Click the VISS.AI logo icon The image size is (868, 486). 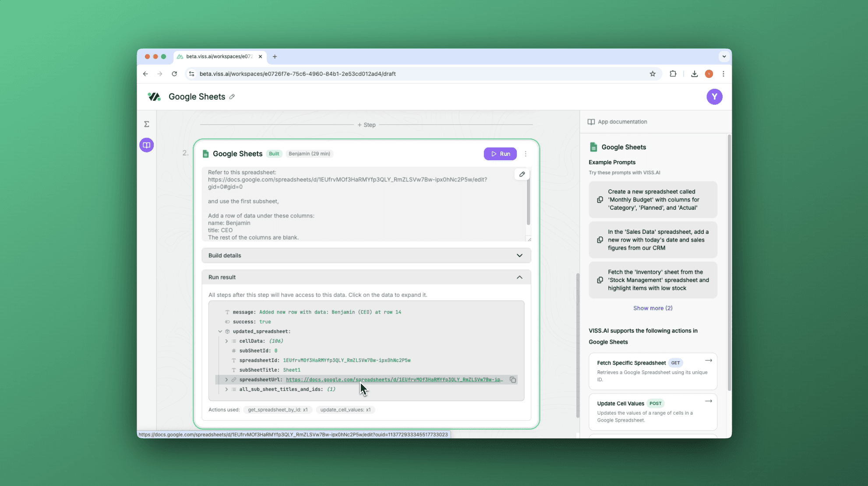pyautogui.click(x=154, y=97)
